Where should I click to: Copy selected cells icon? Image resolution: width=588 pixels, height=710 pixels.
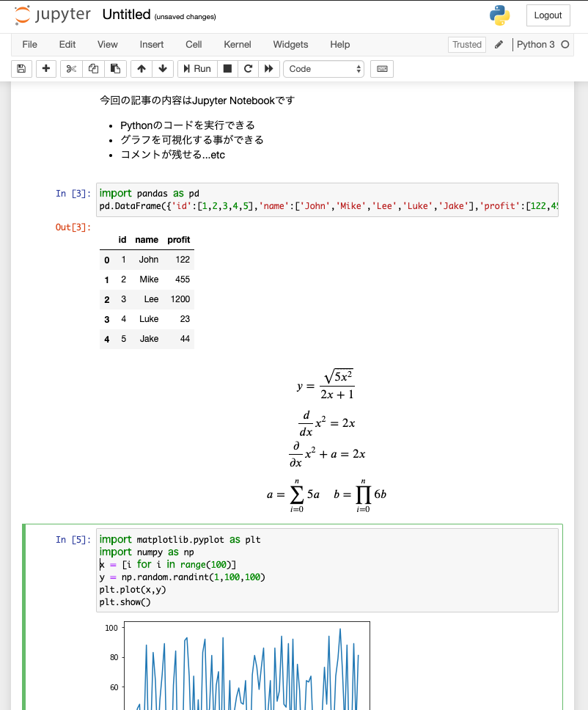(x=93, y=69)
